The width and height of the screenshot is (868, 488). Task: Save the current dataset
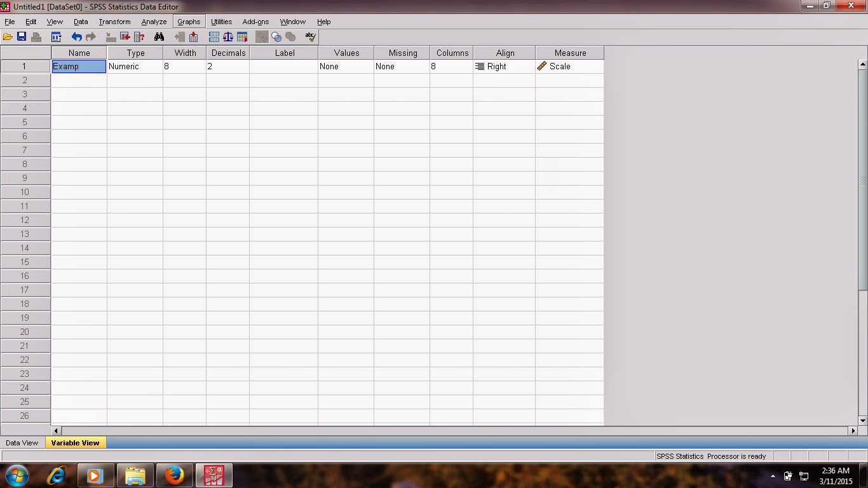point(22,36)
